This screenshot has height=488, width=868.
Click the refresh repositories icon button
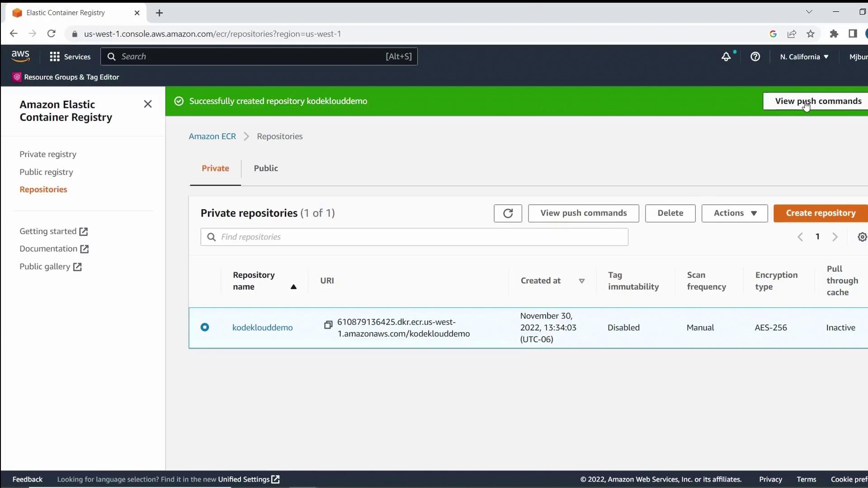[x=508, y=213]
